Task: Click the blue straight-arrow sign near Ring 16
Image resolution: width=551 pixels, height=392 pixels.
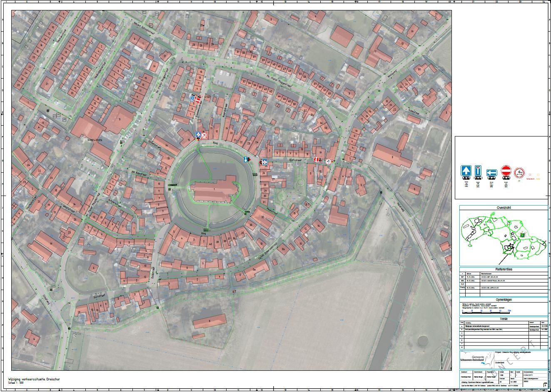Action: click(199, 135)
